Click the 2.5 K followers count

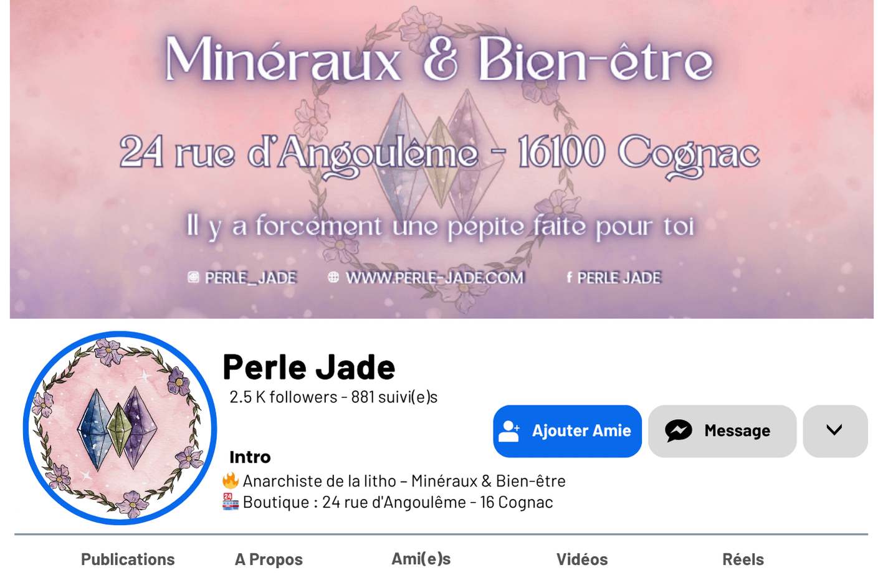(283, 397)
